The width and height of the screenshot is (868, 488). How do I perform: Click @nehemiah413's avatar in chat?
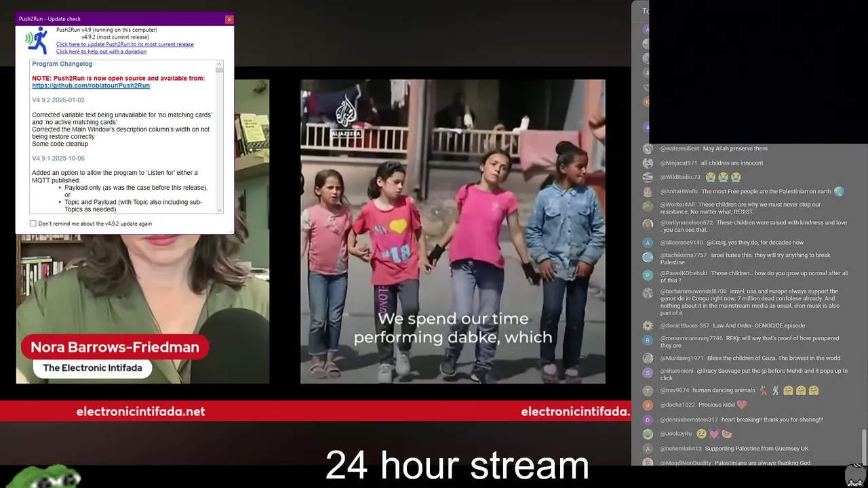(648, 449)
